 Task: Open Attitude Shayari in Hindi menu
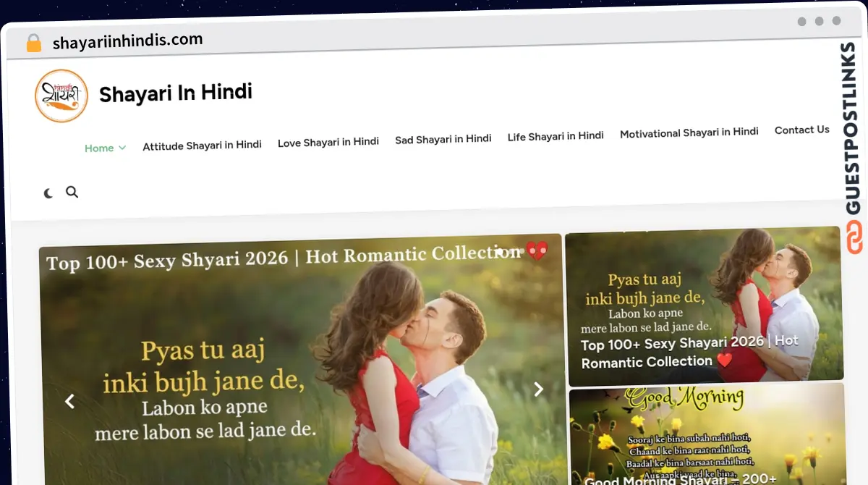[x=202, y=145]
